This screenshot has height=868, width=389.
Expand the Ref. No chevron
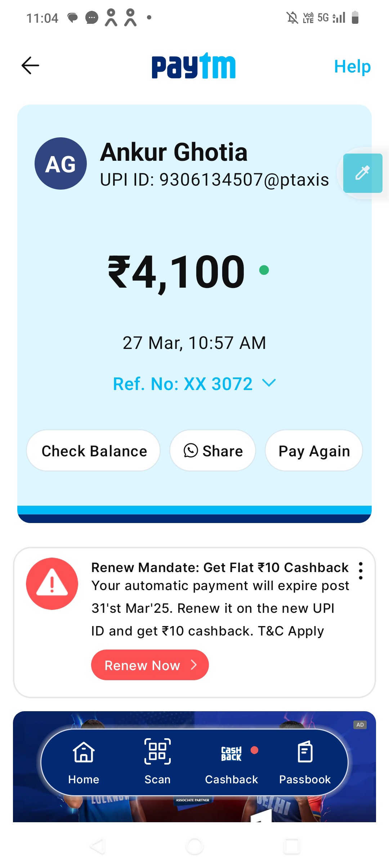tap(269, 383)
